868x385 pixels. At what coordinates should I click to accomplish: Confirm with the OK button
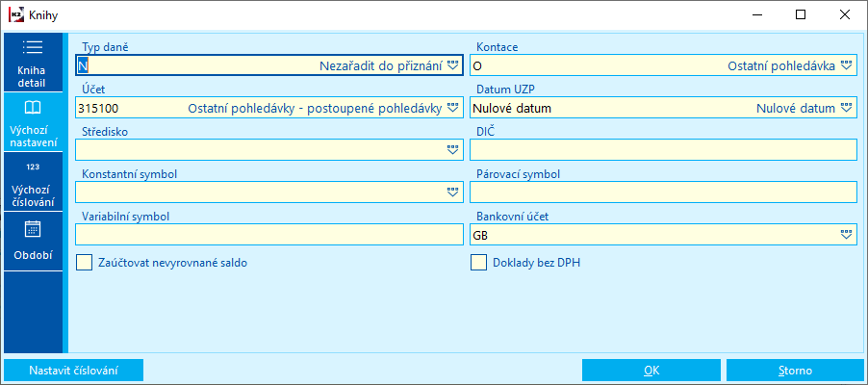click(651, 371)
